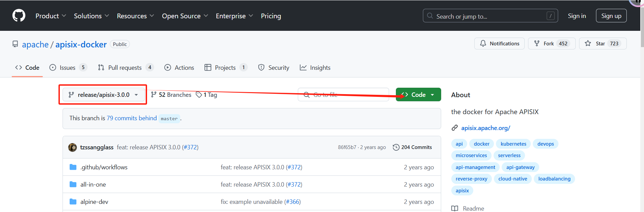644x212 pixels.
Task: View 52 Branches
Action: click(x=171, y=95)
